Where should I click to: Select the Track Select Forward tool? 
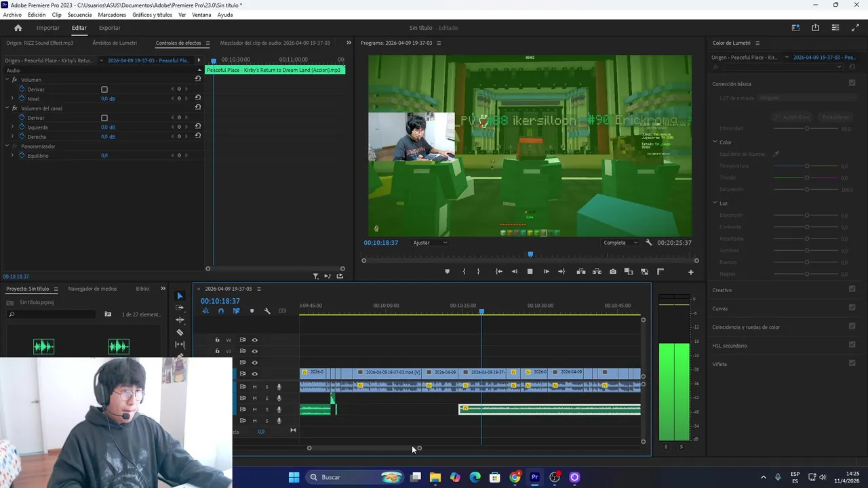180,308
